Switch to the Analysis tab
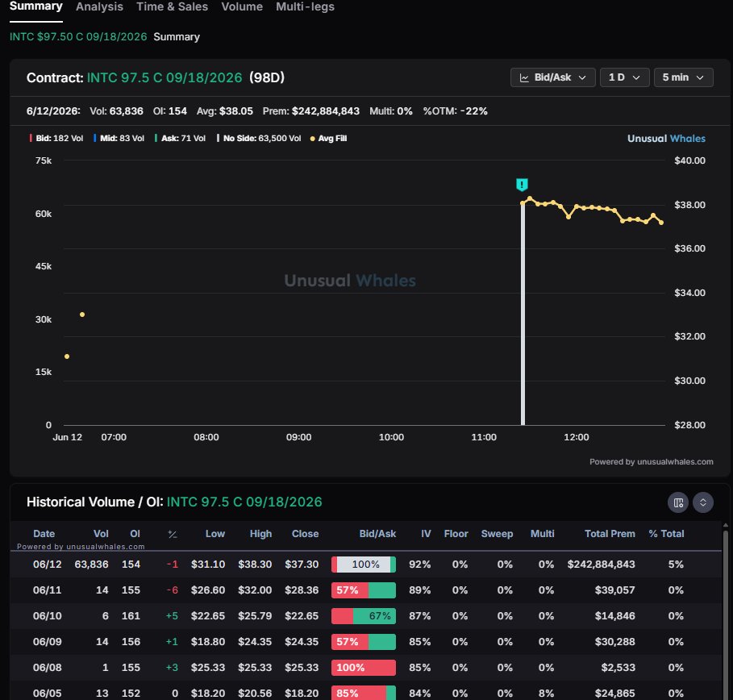Image resolution: width=733 pixels, height=700 pixels. point(99,6)
